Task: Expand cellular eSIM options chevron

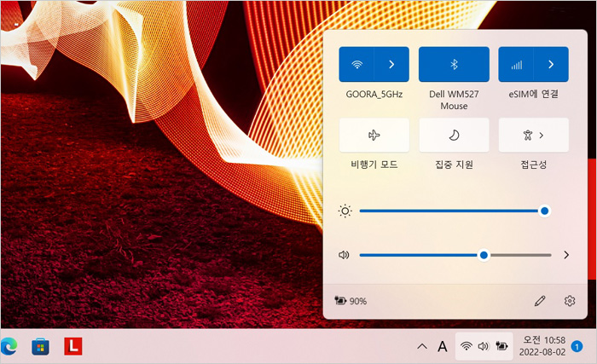Action: point(551,64)
